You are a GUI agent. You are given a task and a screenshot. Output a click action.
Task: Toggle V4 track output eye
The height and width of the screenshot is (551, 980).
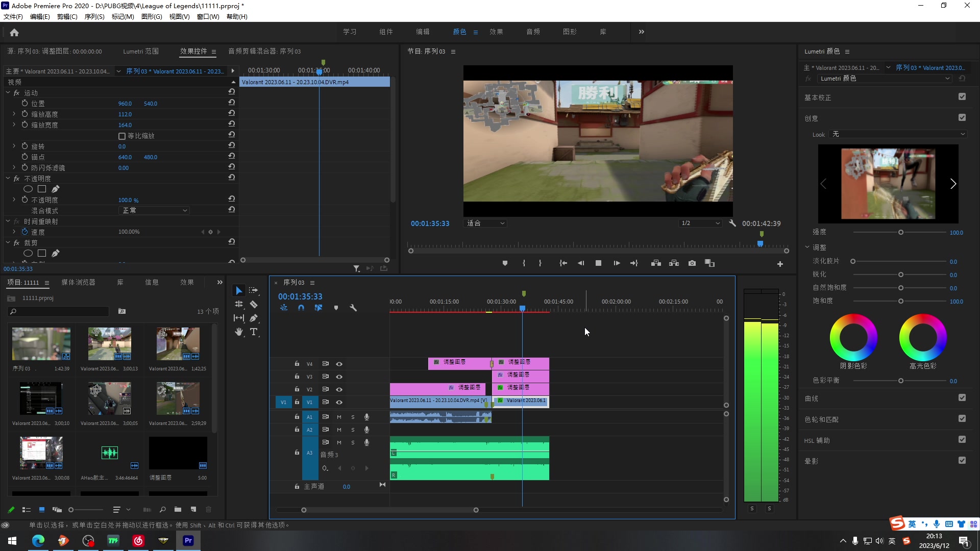(339, 364)
